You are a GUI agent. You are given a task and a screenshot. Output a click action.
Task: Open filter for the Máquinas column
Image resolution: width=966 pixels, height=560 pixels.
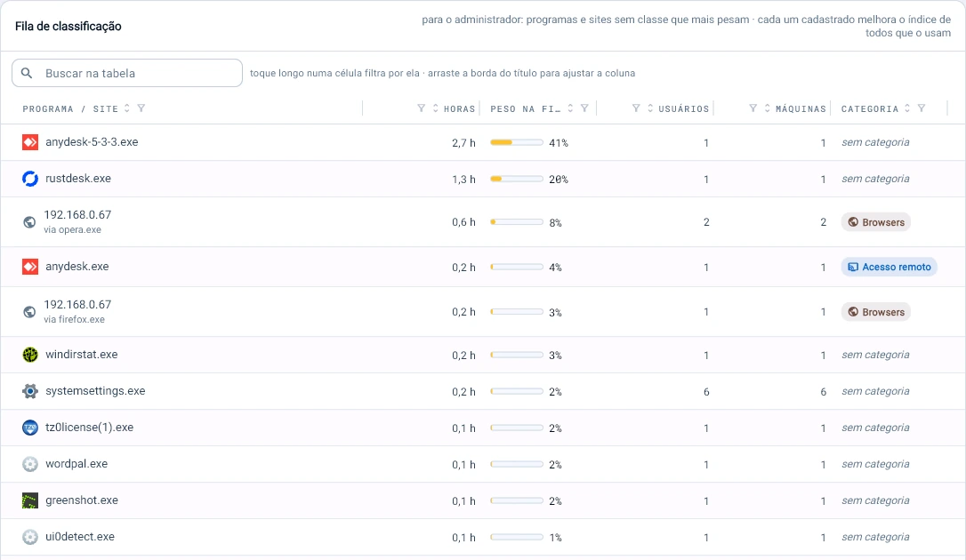[753, 108]
